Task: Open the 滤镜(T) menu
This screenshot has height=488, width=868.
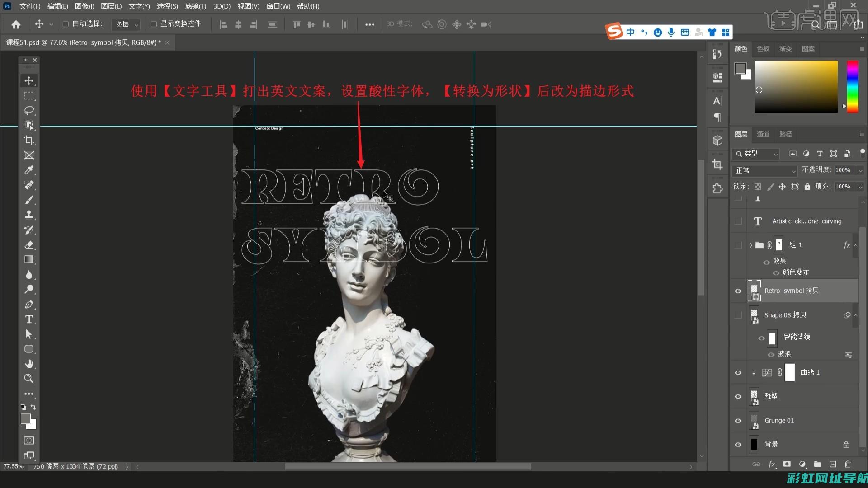Action: pos(196,6)
